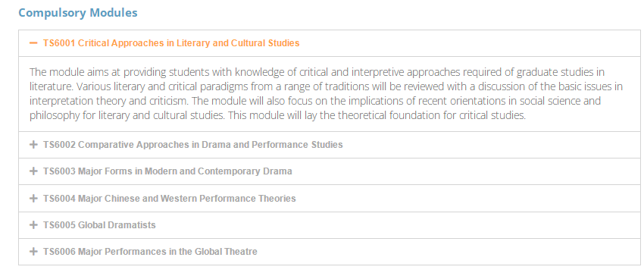This screenshot has width=644, height=273.
Task: Select the TS6004 accordion row's empty area
Action: click(468, 198)
